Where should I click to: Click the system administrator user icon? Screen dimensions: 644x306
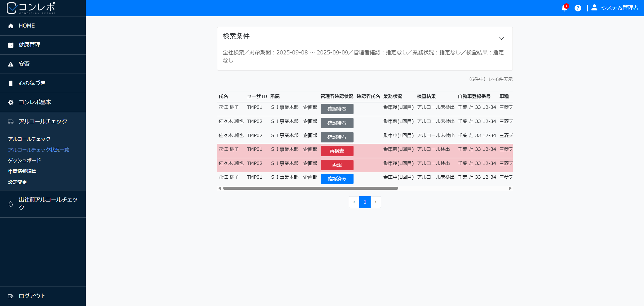(594, 8)
